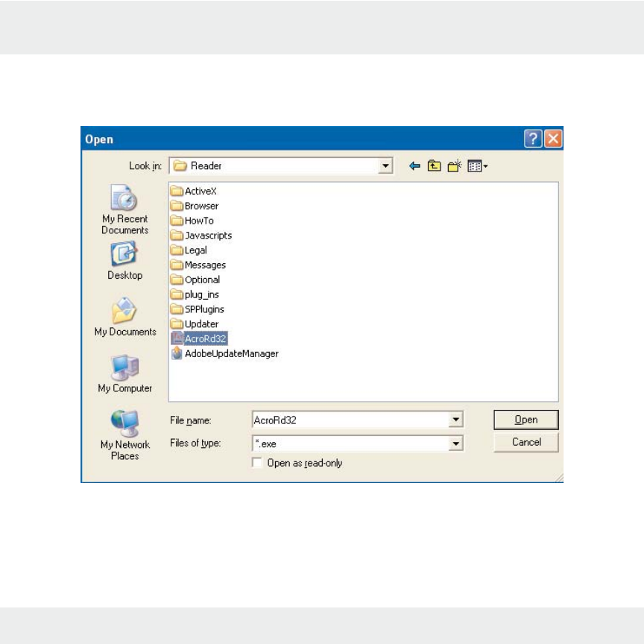Go back using the blue arrow icon
Screen dimensions: 644x644
(x=414, y=166)
